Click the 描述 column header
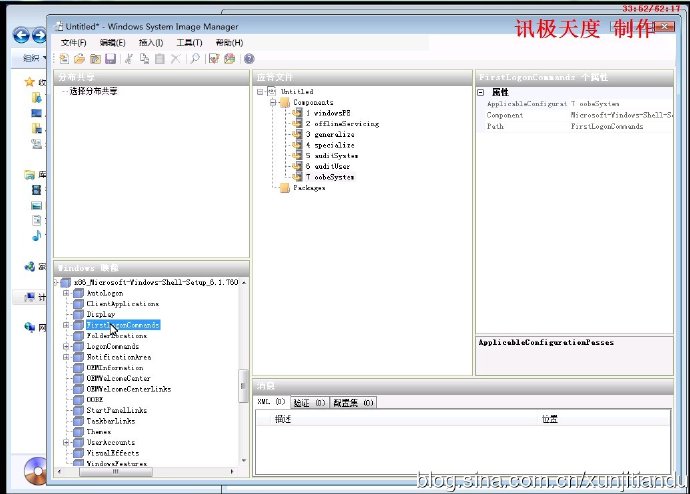The width and height of the screenshot is (690, 494). pos(283,419)
